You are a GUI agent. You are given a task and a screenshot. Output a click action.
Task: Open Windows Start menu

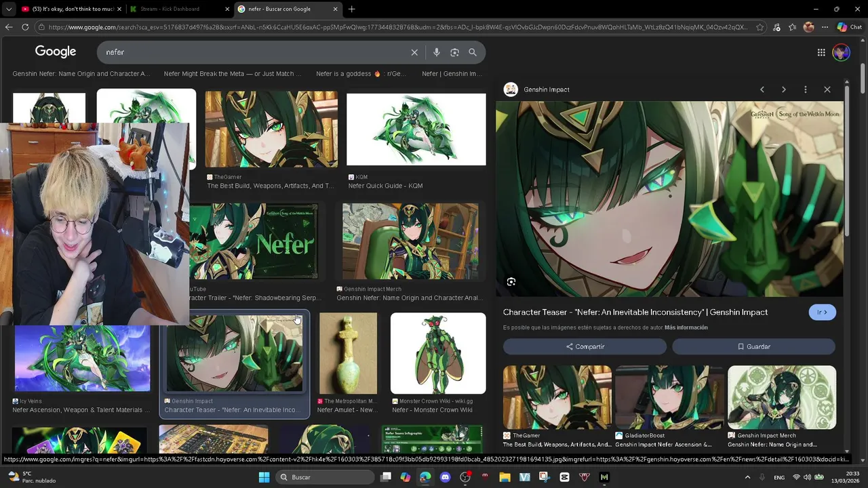click(264, 477)
